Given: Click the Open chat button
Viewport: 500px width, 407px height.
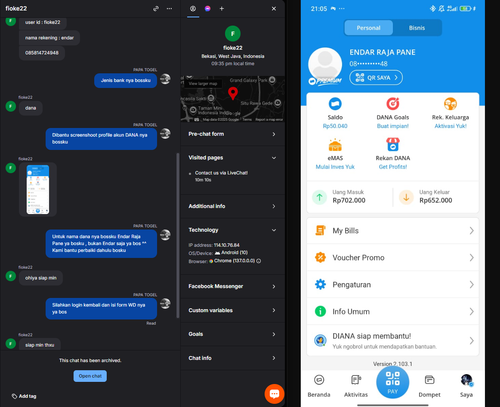Looking at the screenshot, I should point(90,376).
